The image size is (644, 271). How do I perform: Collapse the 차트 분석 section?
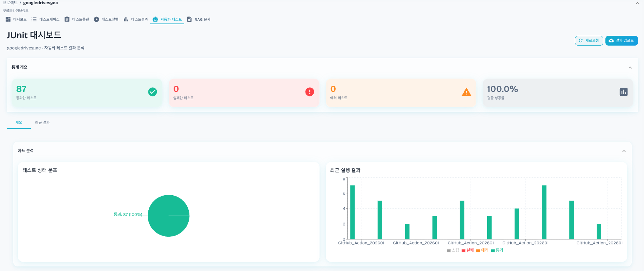click(624, 151)
